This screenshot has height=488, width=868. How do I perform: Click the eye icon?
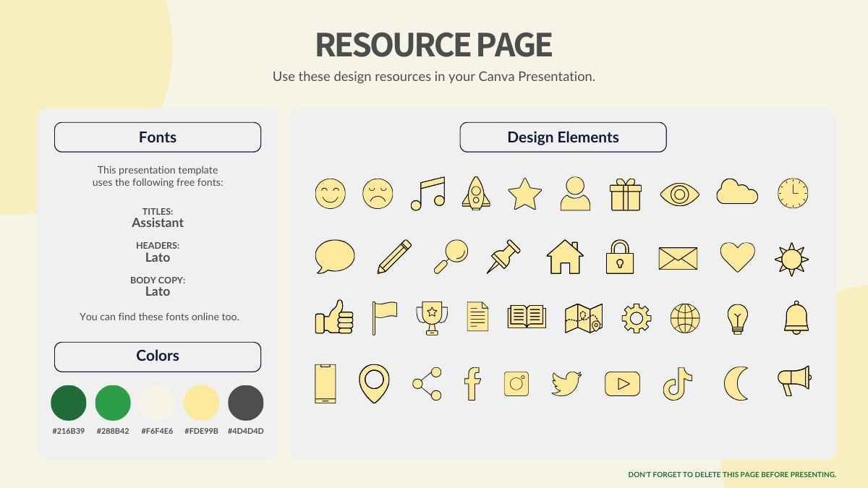680,194
